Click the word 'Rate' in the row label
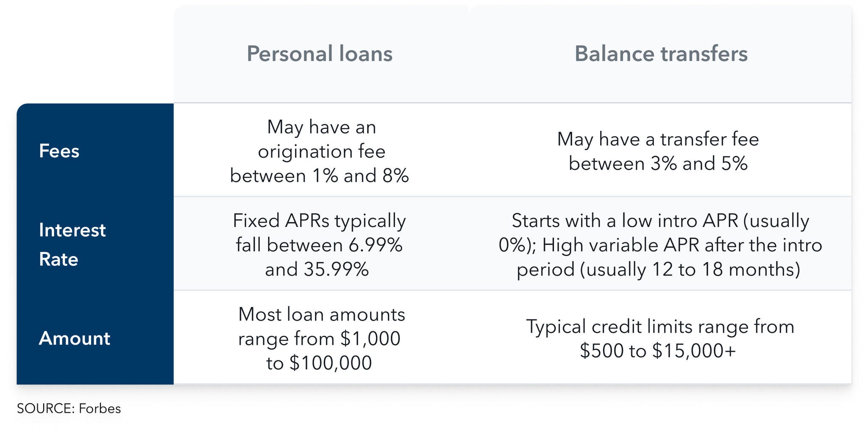 58,260
